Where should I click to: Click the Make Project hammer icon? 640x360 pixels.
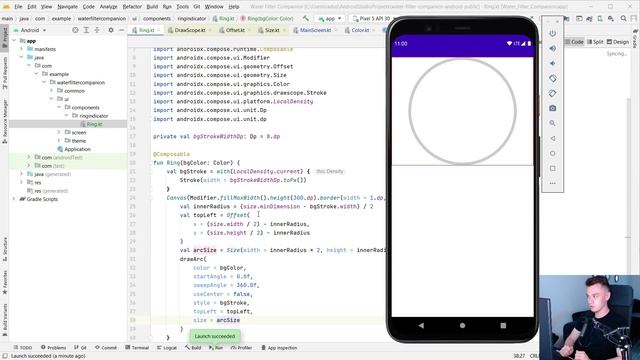306,18
